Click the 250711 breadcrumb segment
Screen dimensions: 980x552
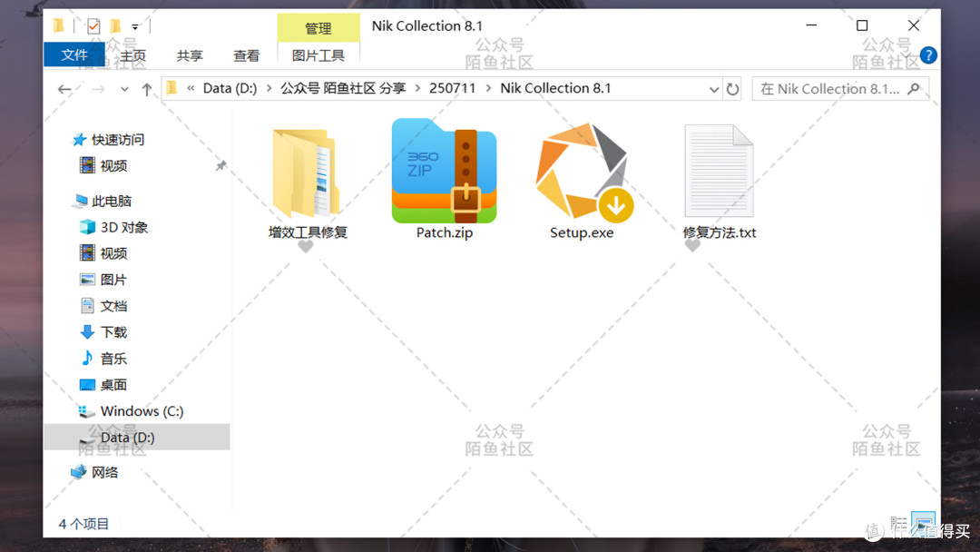453,88
